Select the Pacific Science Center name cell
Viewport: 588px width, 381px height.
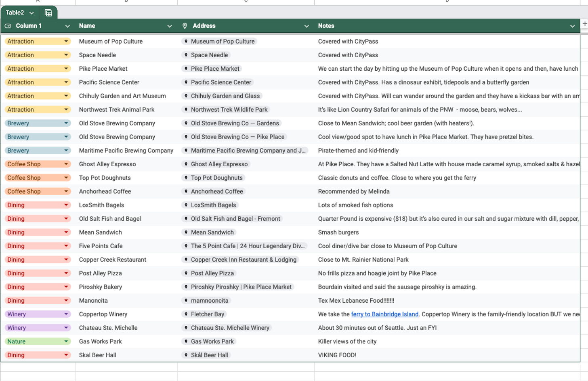click(126, 82)
